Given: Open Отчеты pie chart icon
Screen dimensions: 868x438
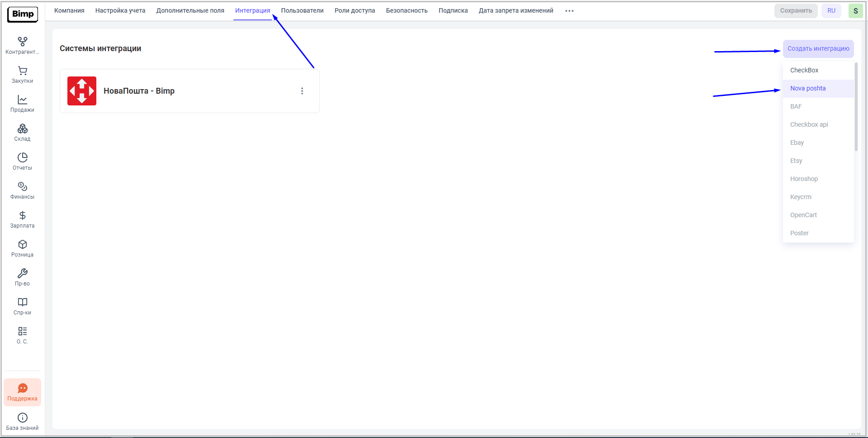Looking at the screenshot, I should pos(22,157).
